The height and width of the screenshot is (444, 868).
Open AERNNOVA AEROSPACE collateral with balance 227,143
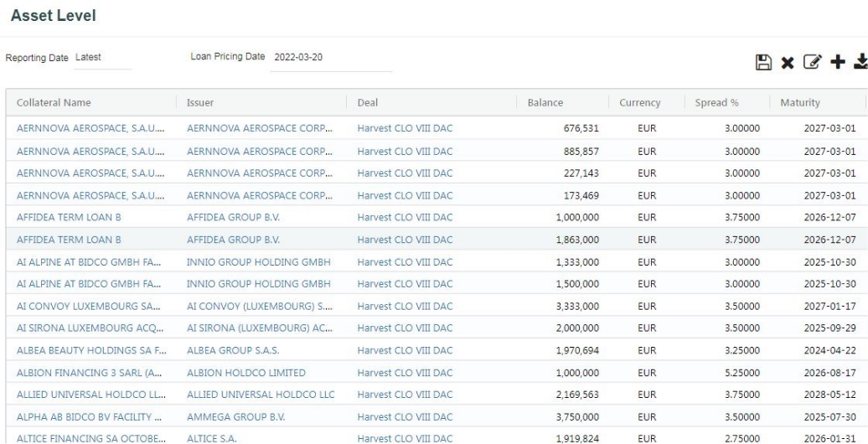[90, 173]
